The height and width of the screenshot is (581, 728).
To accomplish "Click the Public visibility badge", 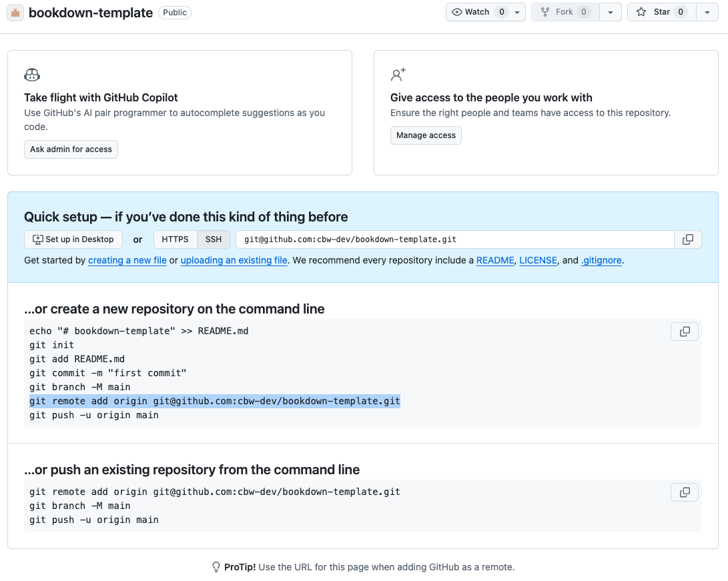I will click(x=175, y=13).
